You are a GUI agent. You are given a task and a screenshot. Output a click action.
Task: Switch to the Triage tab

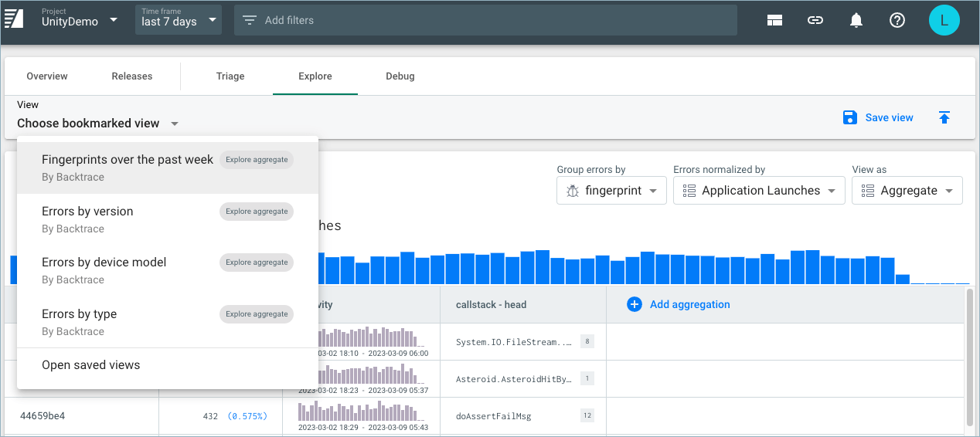[x=230, y=76]
